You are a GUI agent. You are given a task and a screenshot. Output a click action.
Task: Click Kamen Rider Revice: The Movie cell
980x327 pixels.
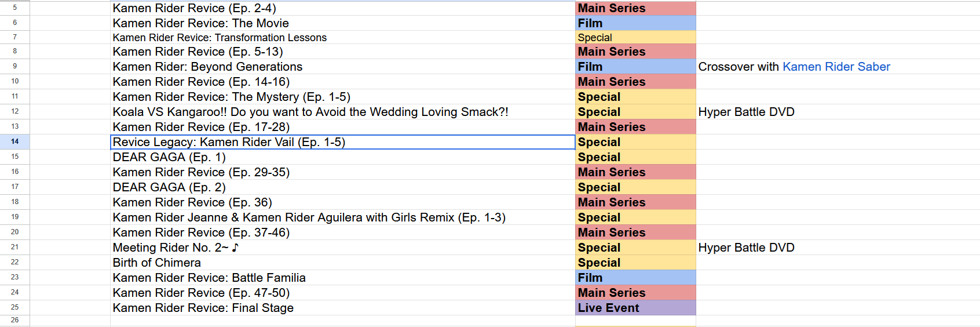point(342,23)
